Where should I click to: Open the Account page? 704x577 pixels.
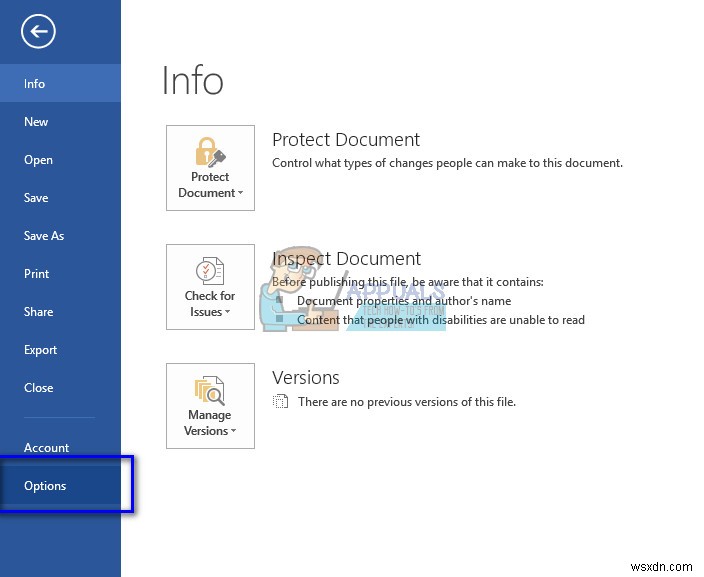pyautogui.click(x=60, y=448)
